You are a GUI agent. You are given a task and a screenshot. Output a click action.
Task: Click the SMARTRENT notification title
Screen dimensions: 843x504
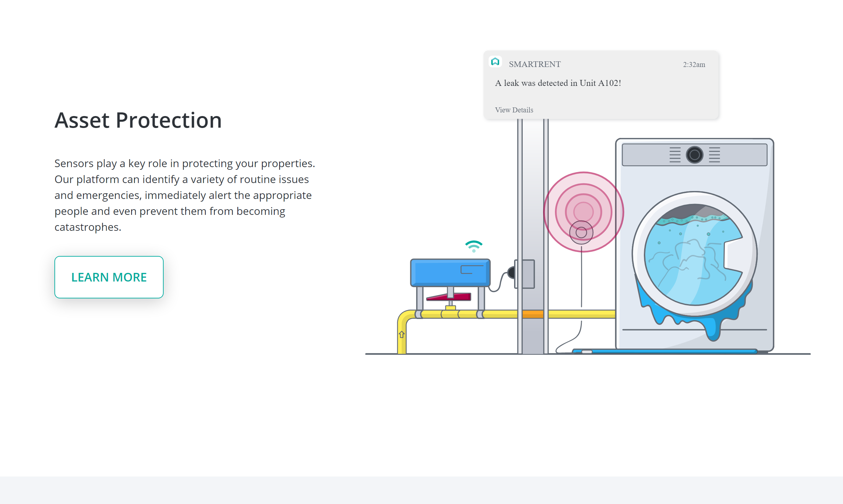click(535, 64)
